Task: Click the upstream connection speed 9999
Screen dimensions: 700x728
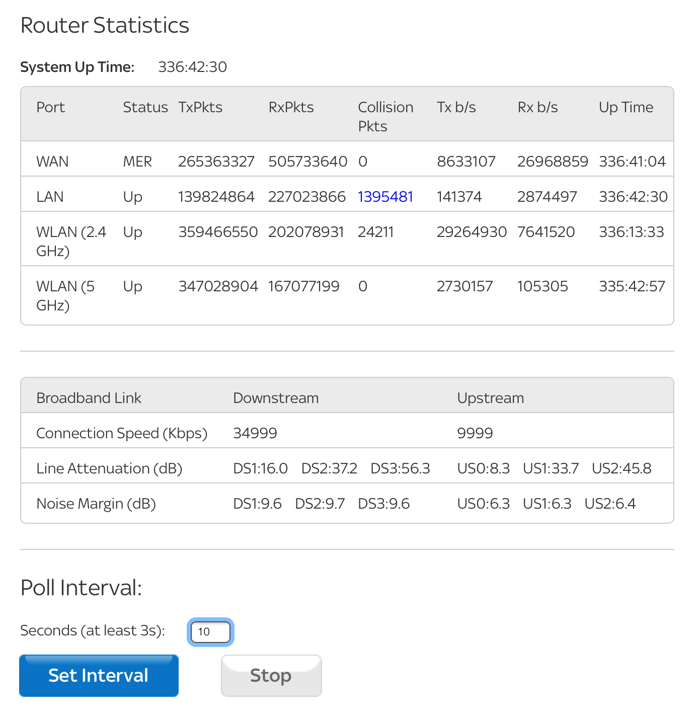Action: [x=475, y=433]
